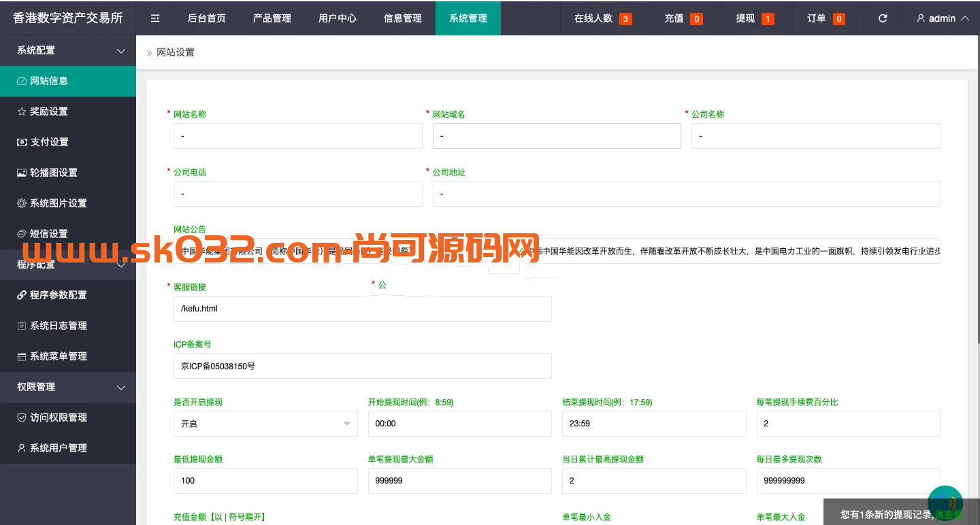Click the 开始提现时间 field showing 00:00
This screenshot has height=525, width=980.
coord(460,424)
